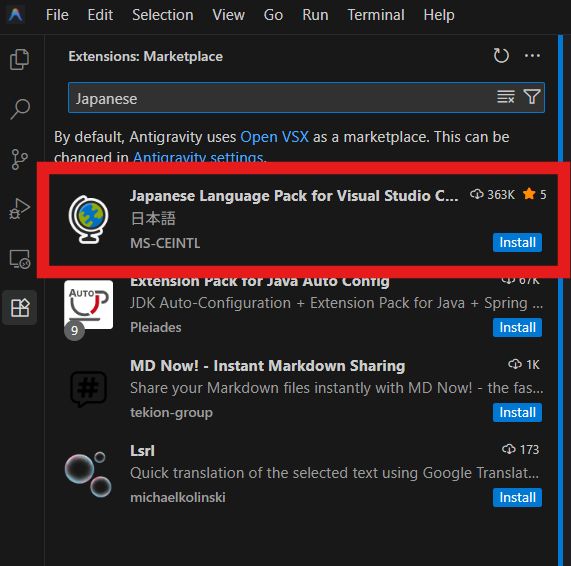Open Source Control view in activity bar
This screenshot has height=566, width=571.
click(19, 159)
